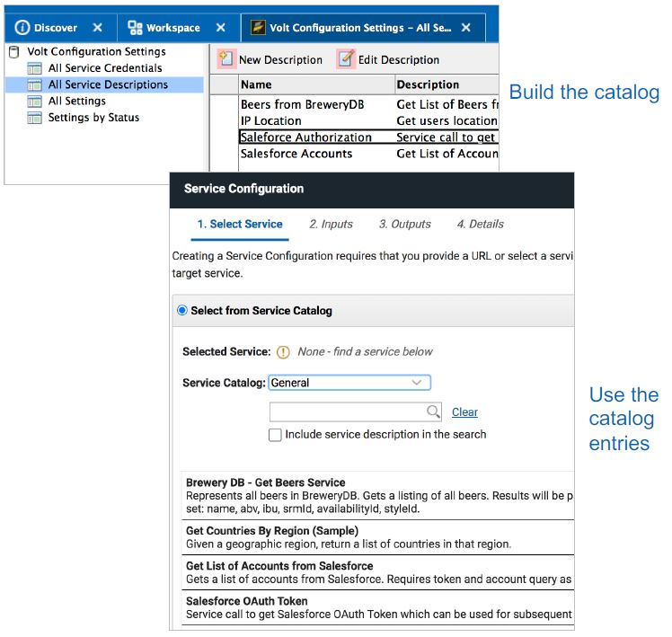Click the New Description icon
The height and width of the screenshot is (637, 672).
tap(226, 59)
